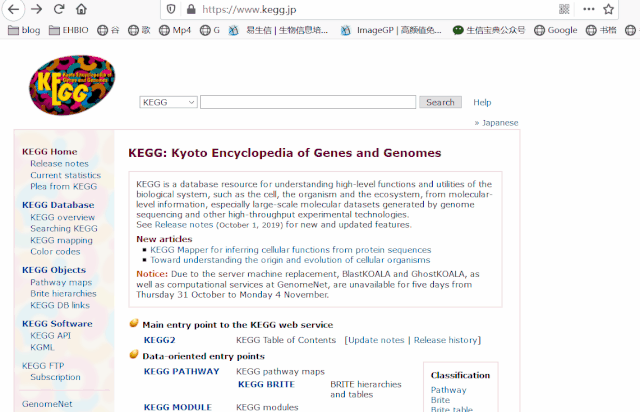Open KEGG PATHWAY entry link
The image size is (640, 412).
(x=182, y=372)
